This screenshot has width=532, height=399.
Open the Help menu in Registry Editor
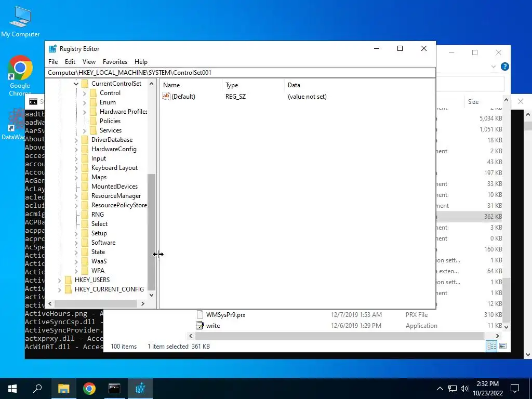(141, 62)
